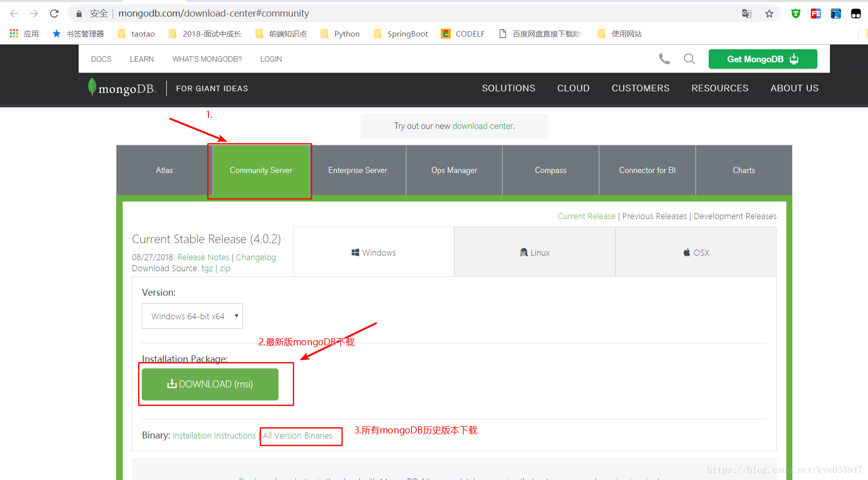Open the CUSTOMERS navigation menu
Image resolution: width=868 pixels, height=480 pixels.
pos(641,88)
